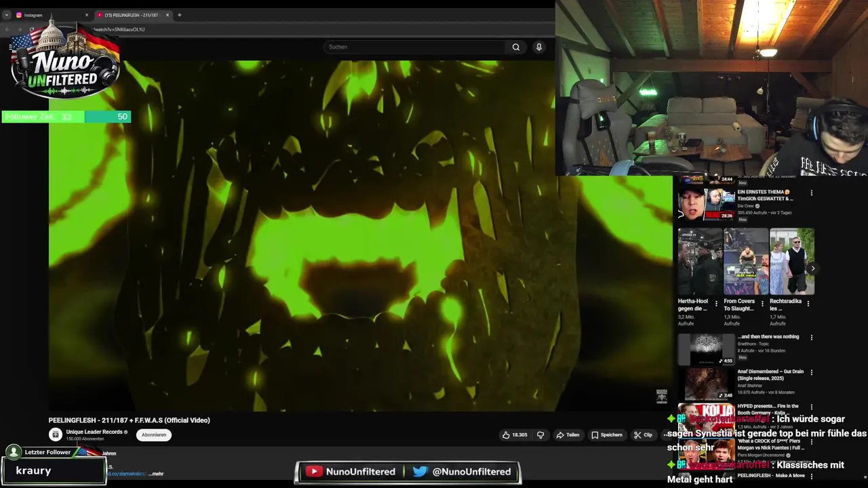868x488 pixels.
Task: Click the browser address bar URL
Action: click(x=119, y=29)
